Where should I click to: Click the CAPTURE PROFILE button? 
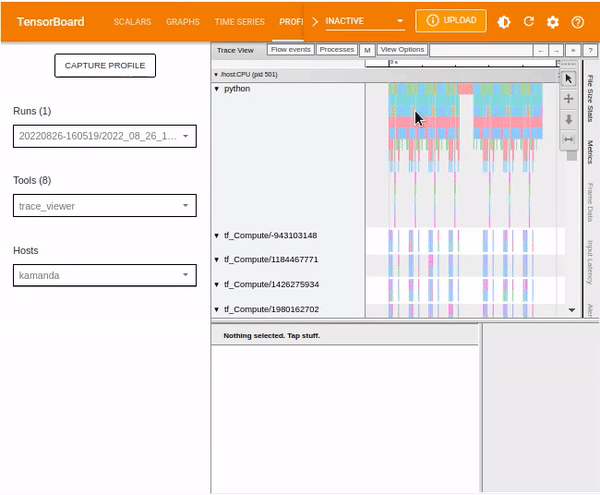[x=105, y=65]
